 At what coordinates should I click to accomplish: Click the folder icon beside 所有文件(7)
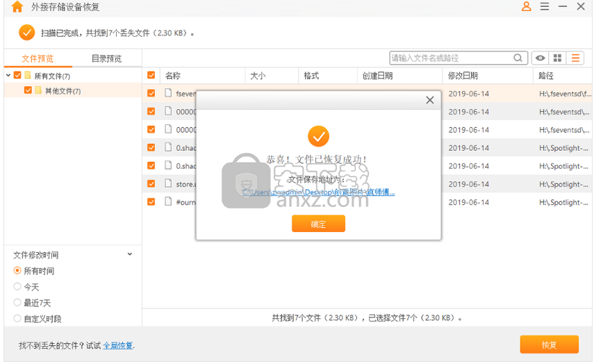[27, 75]
